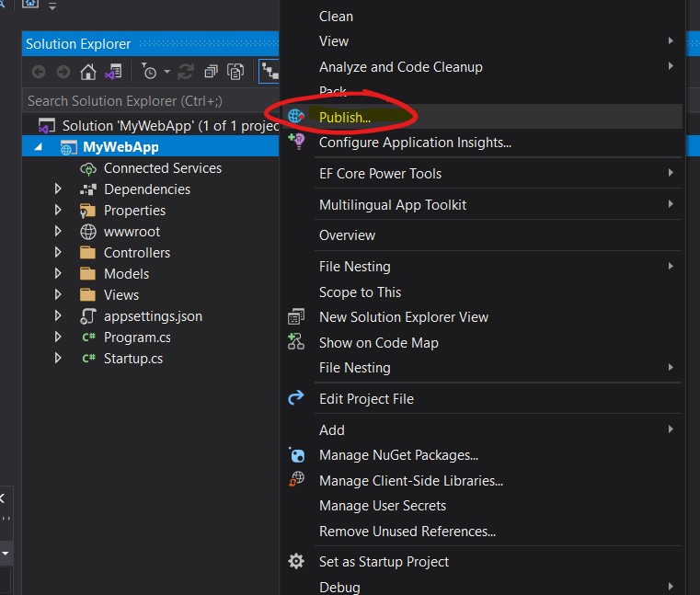
Task: Switch between solution and folder views
Action: [x=113, y=72]
